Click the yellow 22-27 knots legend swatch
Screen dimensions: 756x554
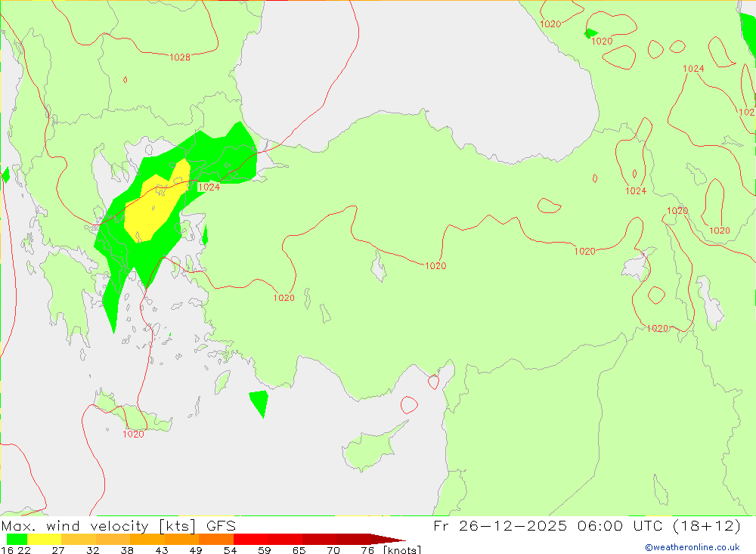(45, 539)
